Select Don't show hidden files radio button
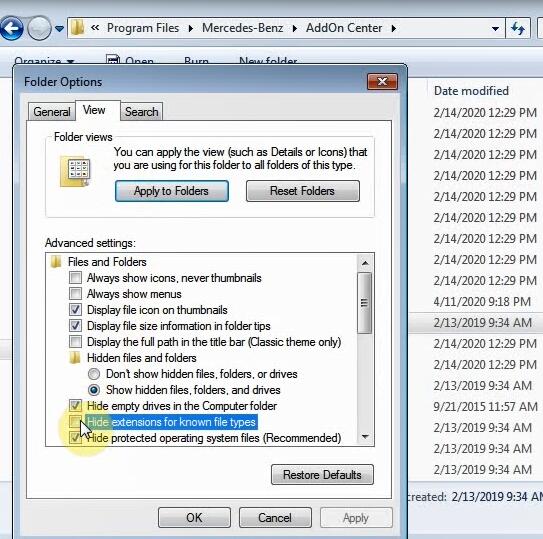This screenshot has height=539, width=543. point(94,374)
